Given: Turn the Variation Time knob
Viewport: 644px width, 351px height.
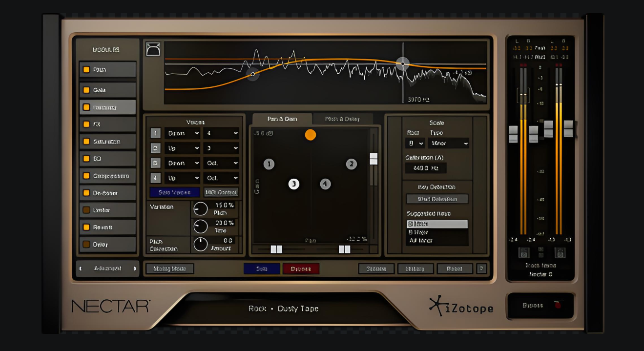Looking at the screenshot, I should click(x=201, y=227).
